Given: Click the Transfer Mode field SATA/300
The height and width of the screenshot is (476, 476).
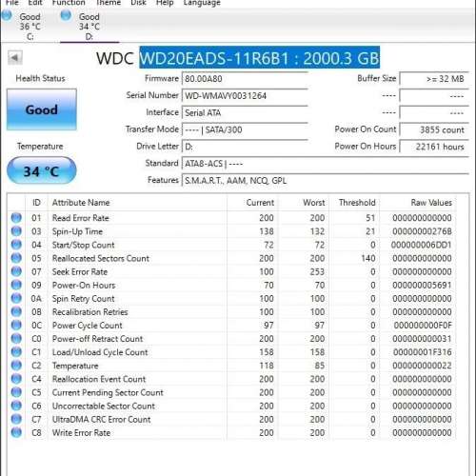Looking at the screenshot, I should click(245, 129).
